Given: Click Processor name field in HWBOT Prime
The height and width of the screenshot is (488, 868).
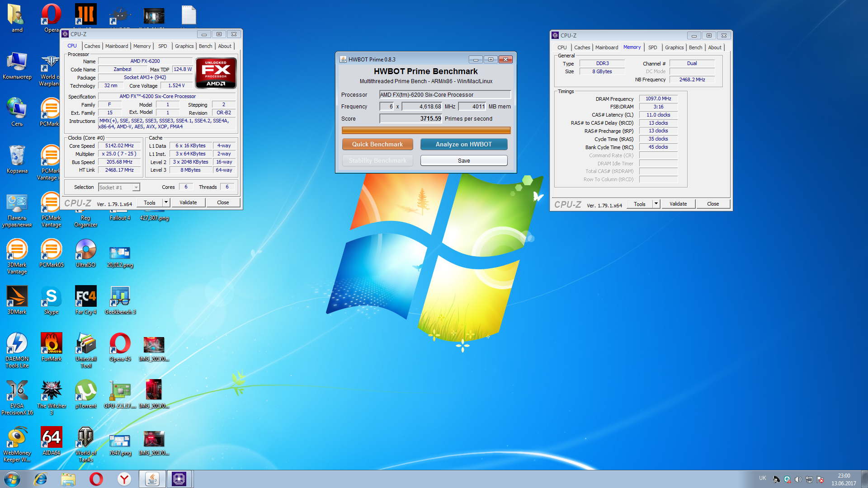Looking at the screenshot, I should [445, 94].
